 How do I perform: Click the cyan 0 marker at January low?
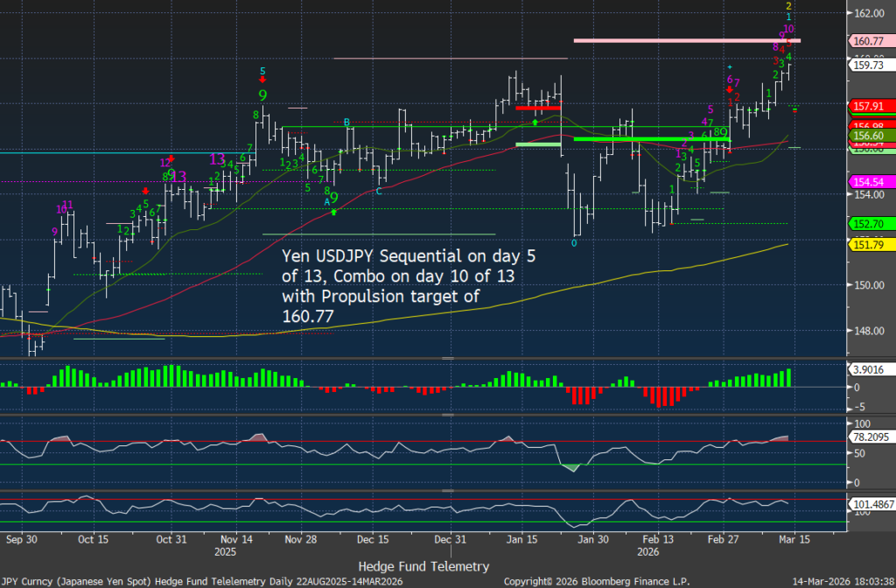pyautogui.click(x=574, y=243)
